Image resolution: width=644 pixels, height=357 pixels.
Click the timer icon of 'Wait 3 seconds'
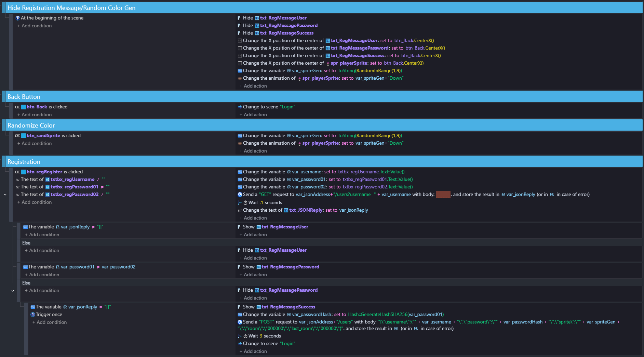tap(245, 336)
